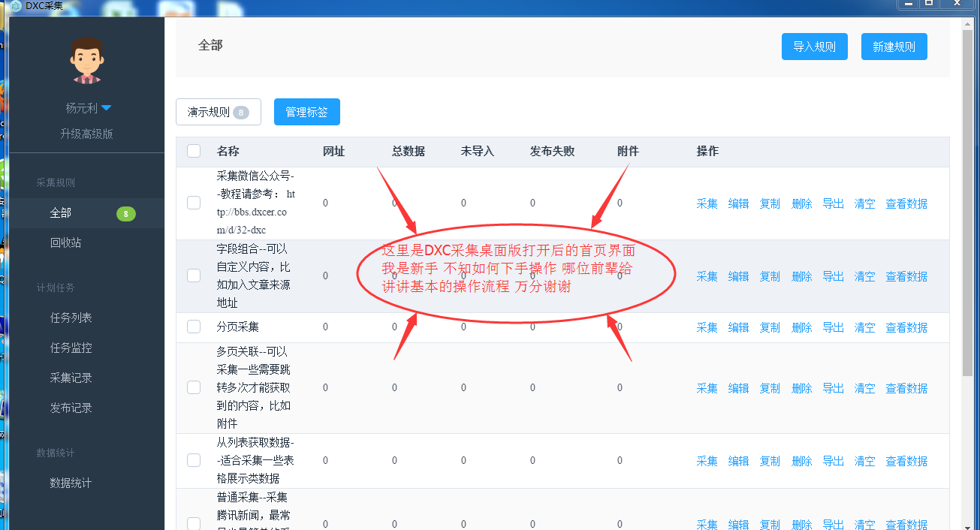
Task: Click 查看数据 for the 采集微信公众号 rule
Action: pos(907,203)
